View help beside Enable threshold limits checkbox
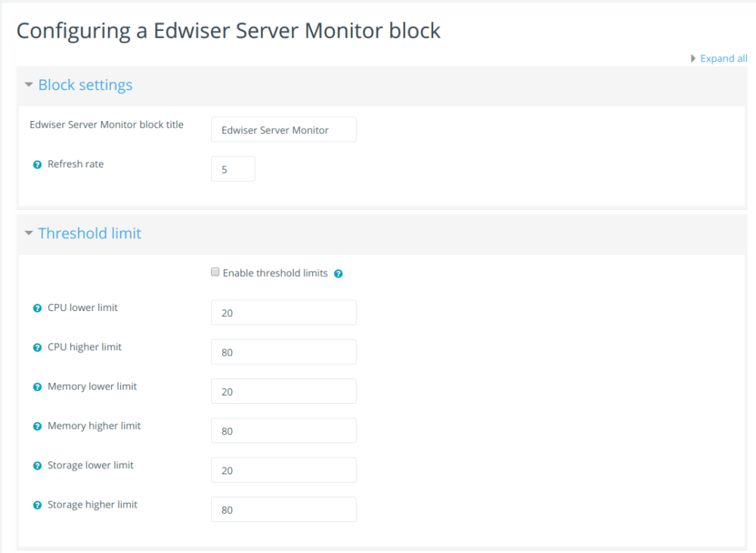Image resolution: width=756 pixels, height=553 pixels. (x=338, y=273)
